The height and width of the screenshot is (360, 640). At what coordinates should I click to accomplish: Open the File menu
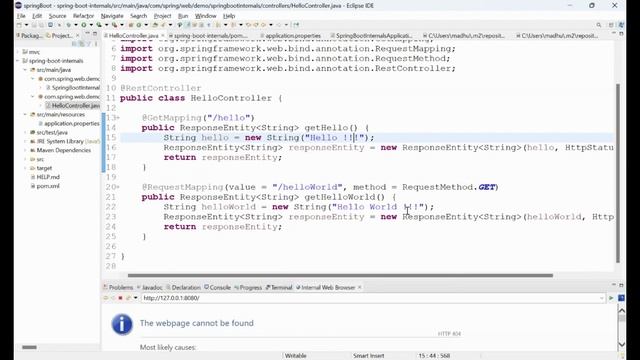point(21,16)
